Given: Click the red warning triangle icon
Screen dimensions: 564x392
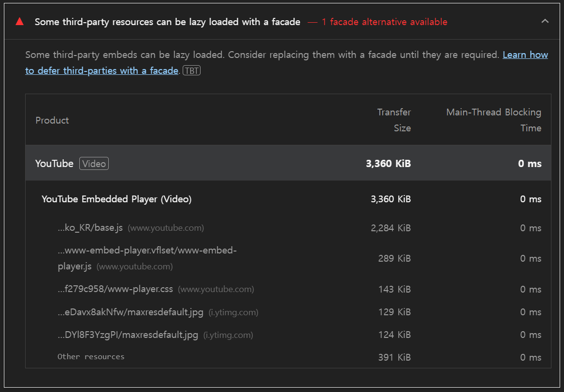Looking at the screenshot, I should tap(19, 22).
